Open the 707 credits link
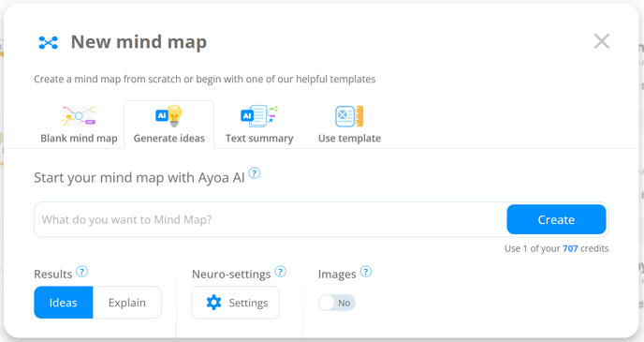 (570, 248)
